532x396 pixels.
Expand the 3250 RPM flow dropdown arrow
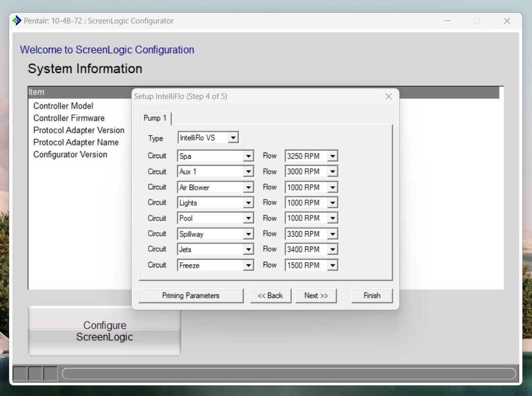[x=333, y=156]
